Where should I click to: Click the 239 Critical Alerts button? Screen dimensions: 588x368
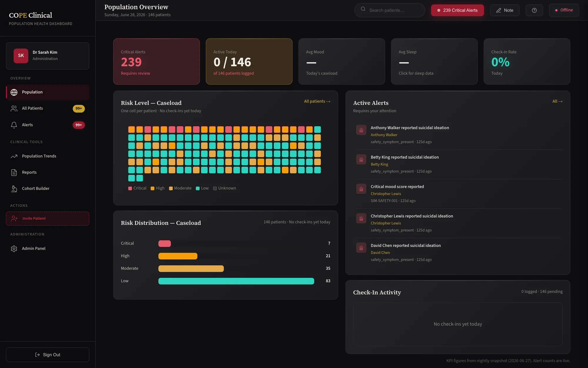457,10
